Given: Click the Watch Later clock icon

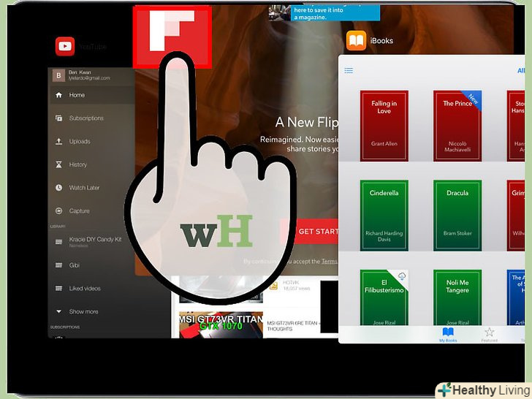Looking at the screenshot, I should (58, 188).
